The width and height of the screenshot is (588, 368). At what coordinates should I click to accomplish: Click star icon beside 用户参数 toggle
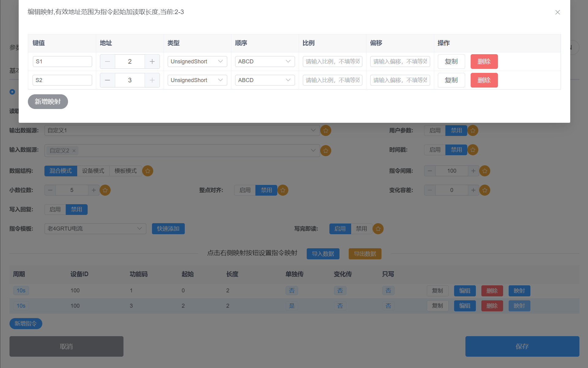point(473,131)
